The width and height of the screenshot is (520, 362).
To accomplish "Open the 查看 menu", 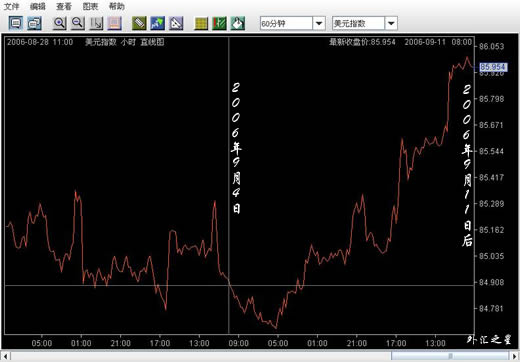I will point(64,6).
